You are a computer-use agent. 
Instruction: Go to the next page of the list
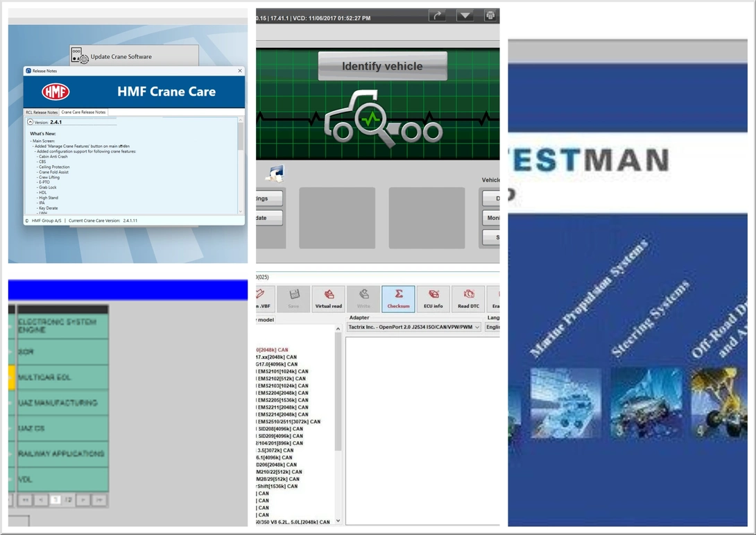[x=83, y=500]
